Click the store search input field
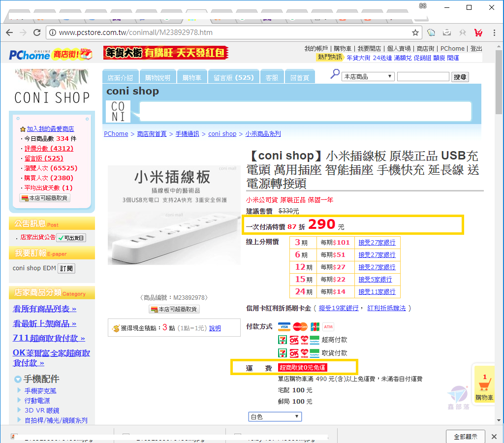 pyautogui.click(x=423, y=76)
